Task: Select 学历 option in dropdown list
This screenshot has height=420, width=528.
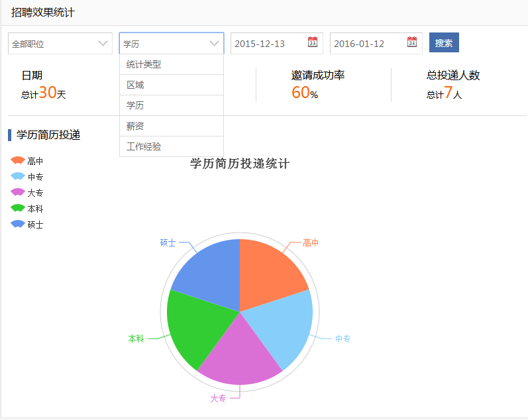Action: coord(172,105)
